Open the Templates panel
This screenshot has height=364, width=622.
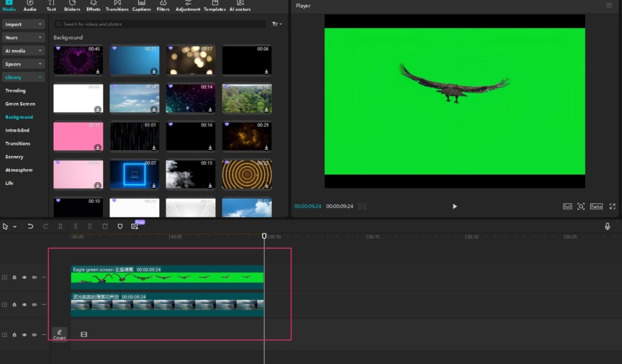215,5
